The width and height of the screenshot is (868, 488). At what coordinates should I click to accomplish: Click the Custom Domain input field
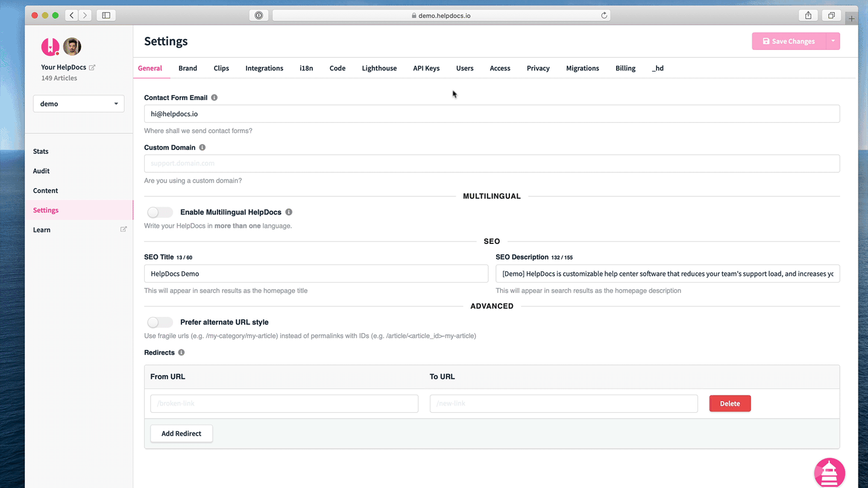[492, 163]
